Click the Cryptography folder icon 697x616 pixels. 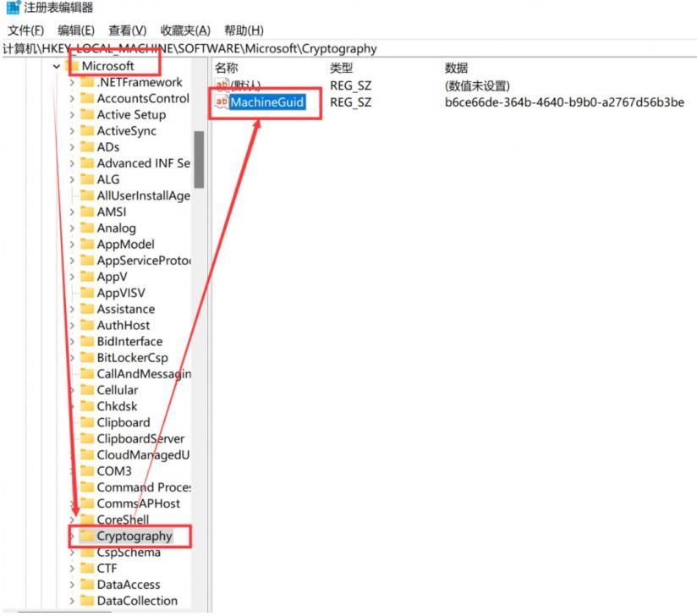[86, 536]
